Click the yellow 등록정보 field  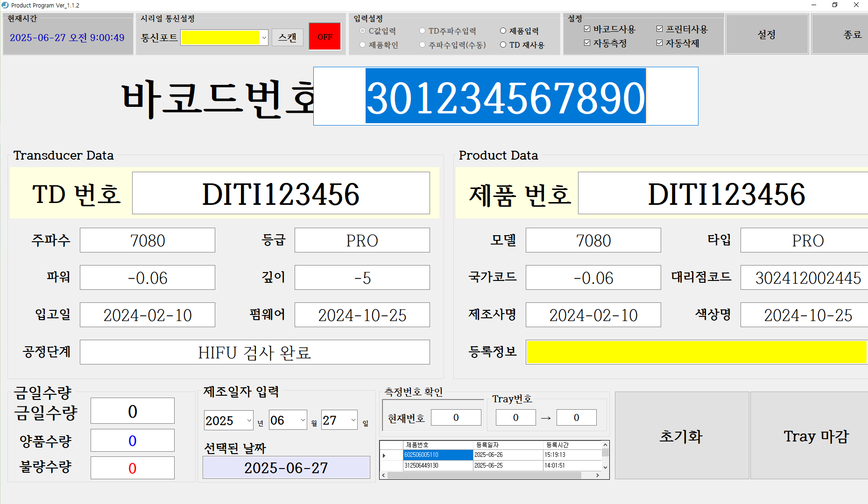pos(696,352)
